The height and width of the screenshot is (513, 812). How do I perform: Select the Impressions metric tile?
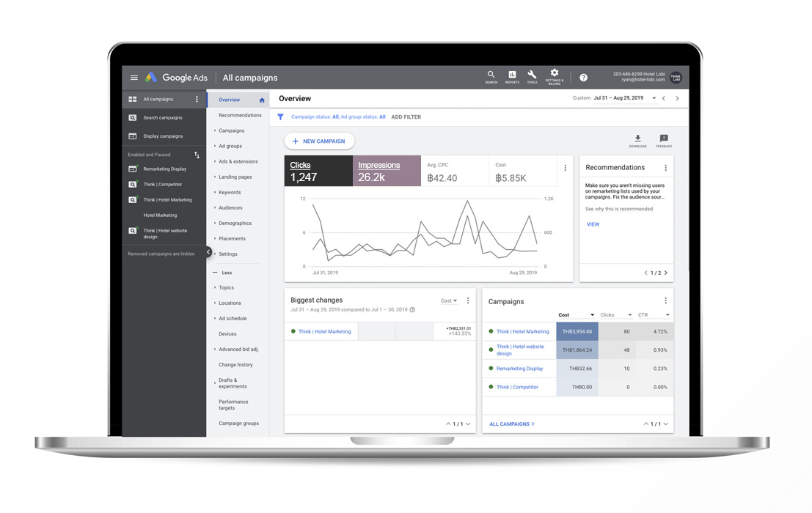pos(387,171)
